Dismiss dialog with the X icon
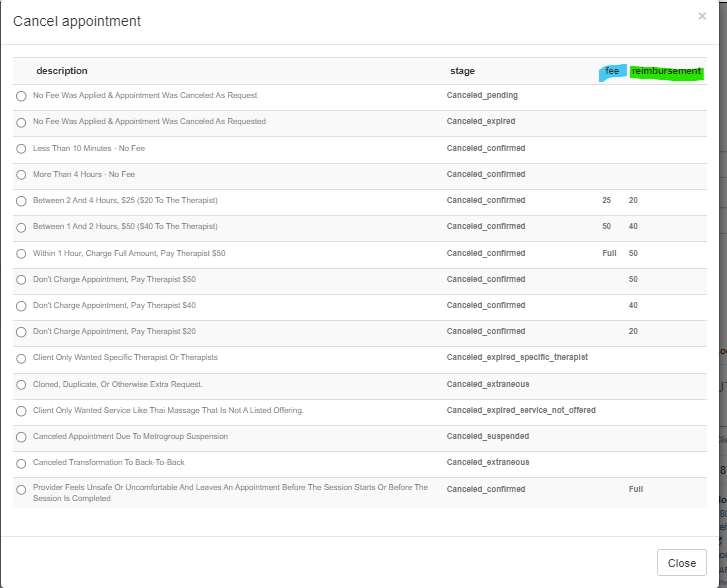Viewport: 727px width, 588px height. pos(702,16)
